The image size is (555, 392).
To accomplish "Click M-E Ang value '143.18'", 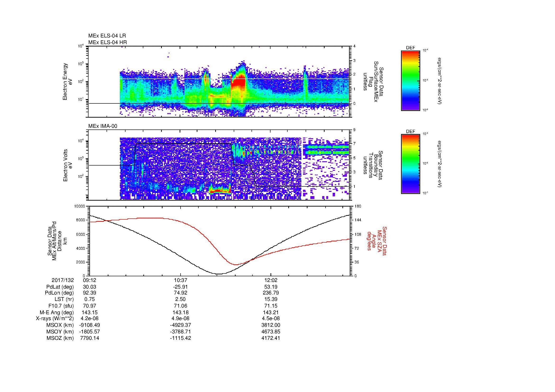I will (180, 313).
